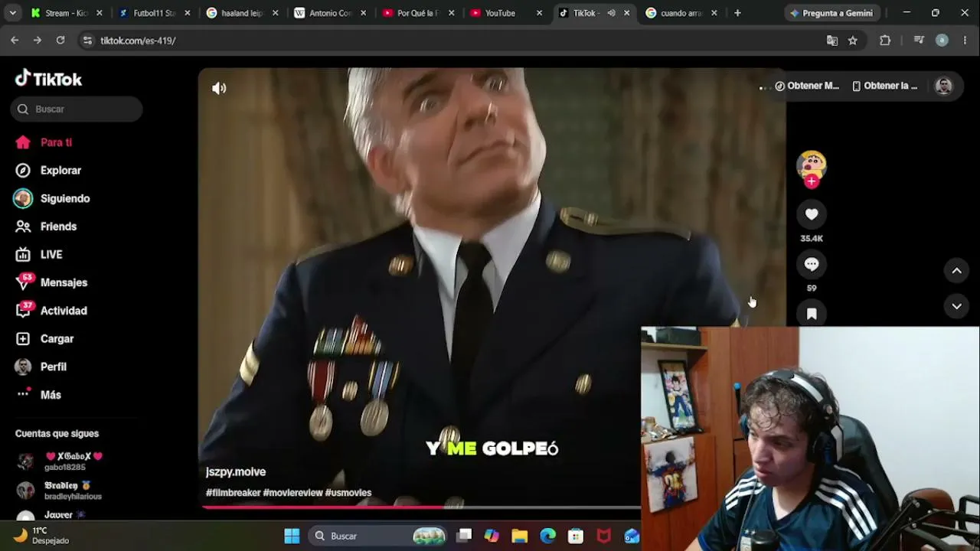The height and width of the screenshot is (551, 980).
Task: Open the #usmovies hashtag
Action: [348, 493]
